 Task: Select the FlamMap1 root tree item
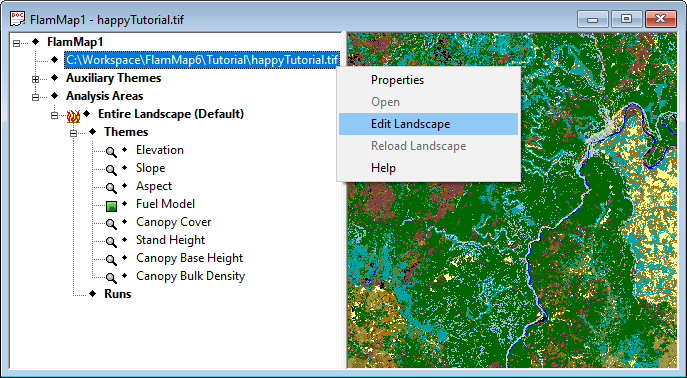[x=75, y=42]
